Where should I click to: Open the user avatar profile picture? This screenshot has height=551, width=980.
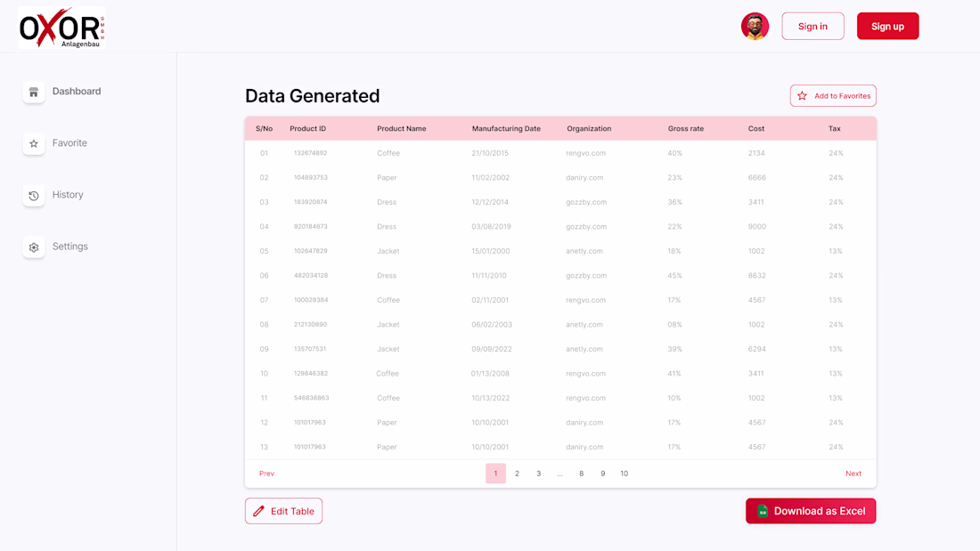point(755,26)
